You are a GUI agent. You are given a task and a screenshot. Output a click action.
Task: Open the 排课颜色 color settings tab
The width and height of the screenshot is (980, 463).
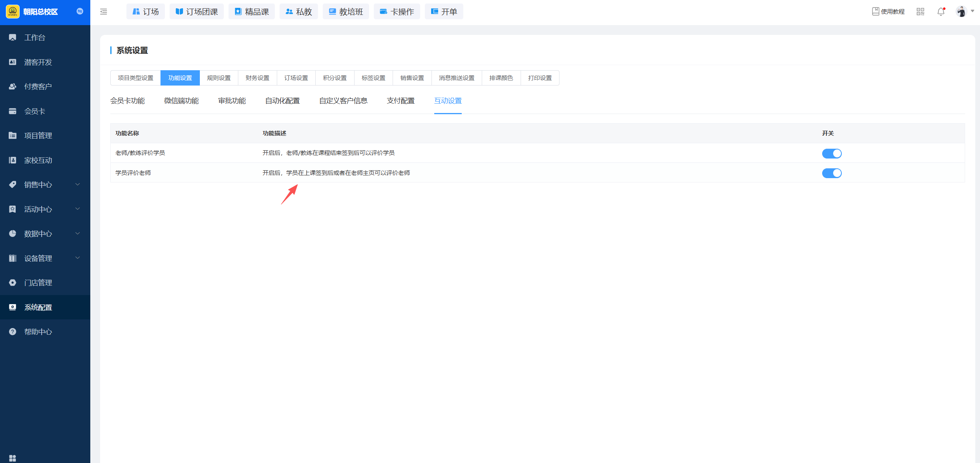coord(501,78)
